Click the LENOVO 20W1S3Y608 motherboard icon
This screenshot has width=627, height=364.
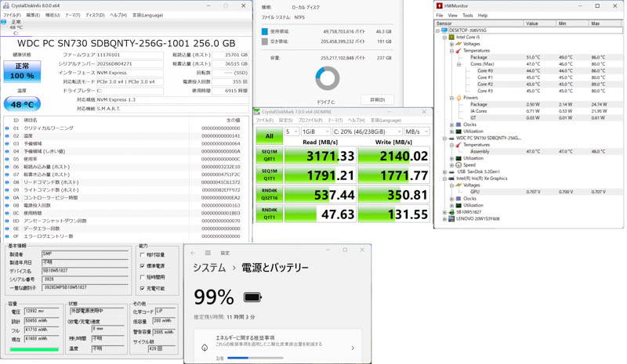pos(451,219)
